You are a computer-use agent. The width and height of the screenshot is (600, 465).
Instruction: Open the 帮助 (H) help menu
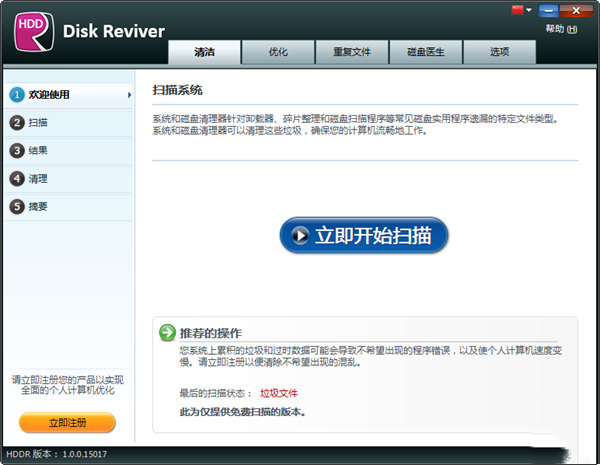pyautogui.click(x=561, y=29)
